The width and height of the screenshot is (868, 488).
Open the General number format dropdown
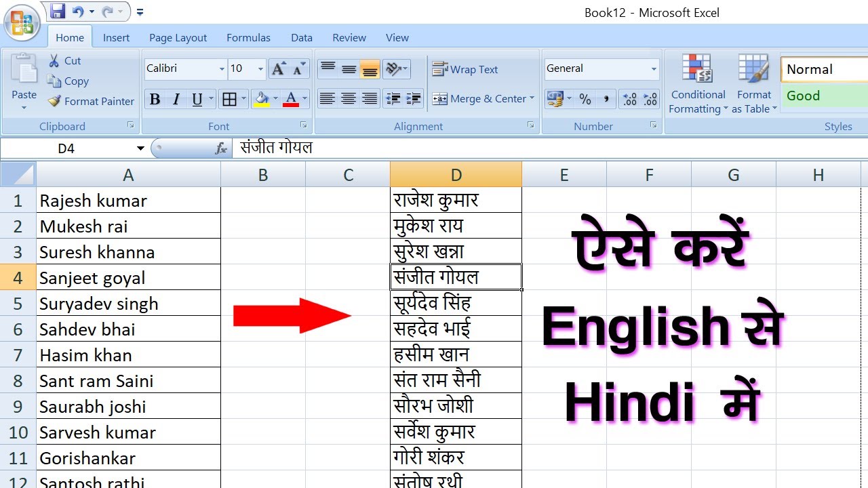(x=654, y=68)
